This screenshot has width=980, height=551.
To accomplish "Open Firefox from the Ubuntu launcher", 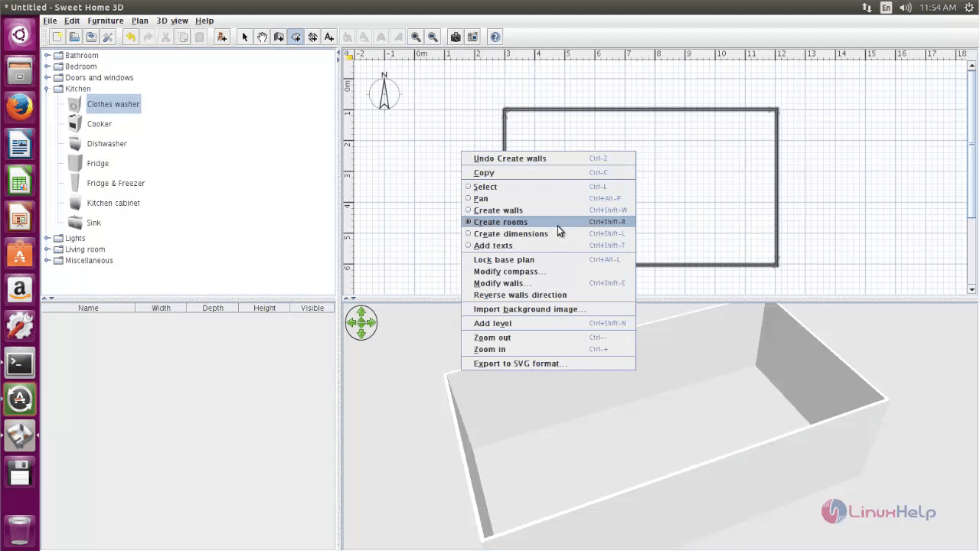I will coord(20,108).
